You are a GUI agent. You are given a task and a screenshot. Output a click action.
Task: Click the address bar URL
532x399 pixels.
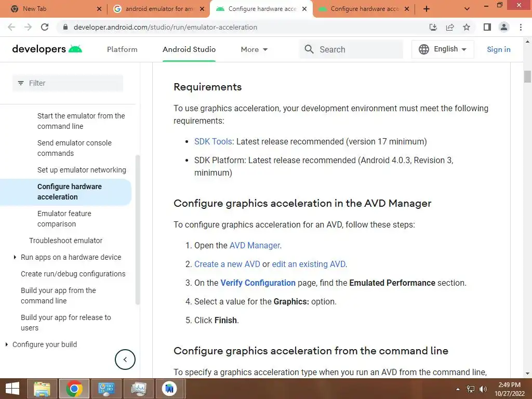click(x=165, y=27)
